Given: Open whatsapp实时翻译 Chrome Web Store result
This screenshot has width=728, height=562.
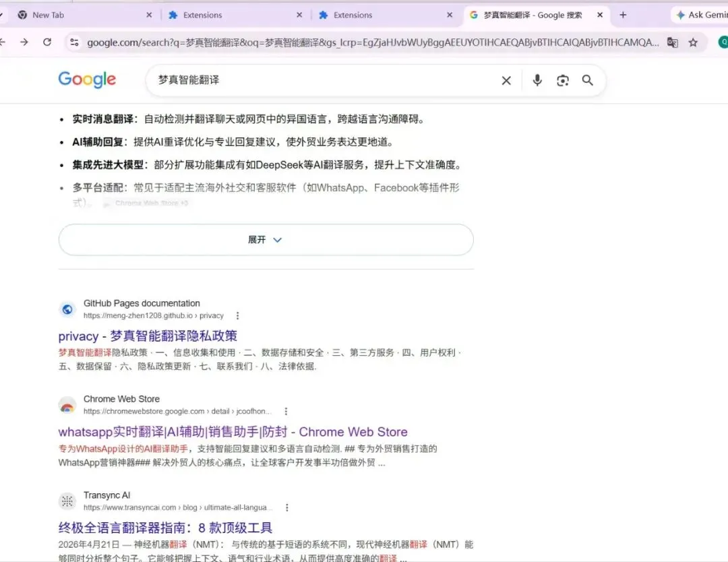Looking at the screenshot, I should tap(233, 432).
